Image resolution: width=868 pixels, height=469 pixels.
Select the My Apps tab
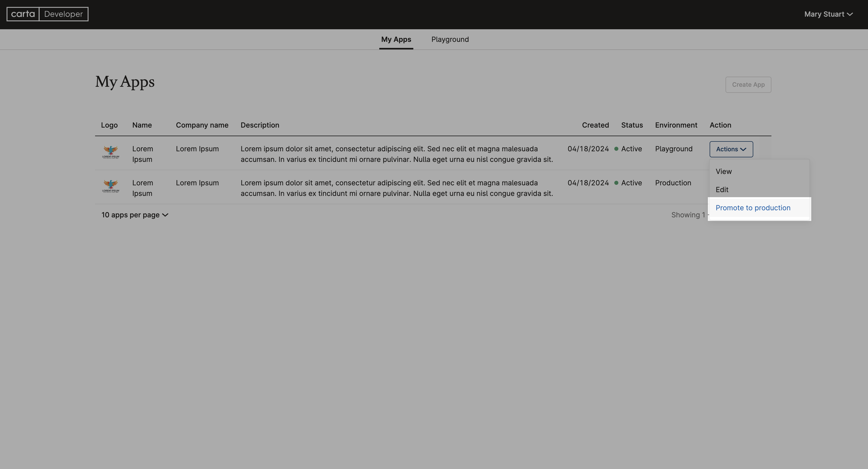[x=396, y=39]
